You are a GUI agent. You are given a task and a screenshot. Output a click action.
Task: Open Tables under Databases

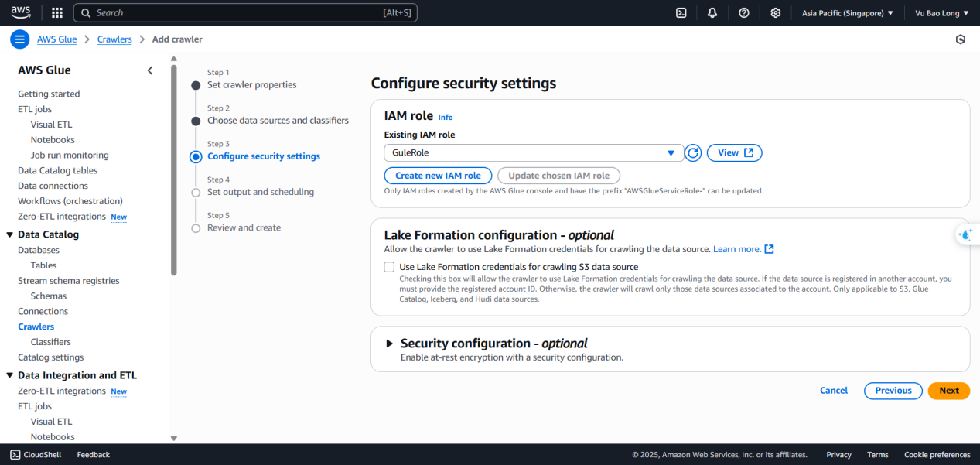[x=43, y=265]
